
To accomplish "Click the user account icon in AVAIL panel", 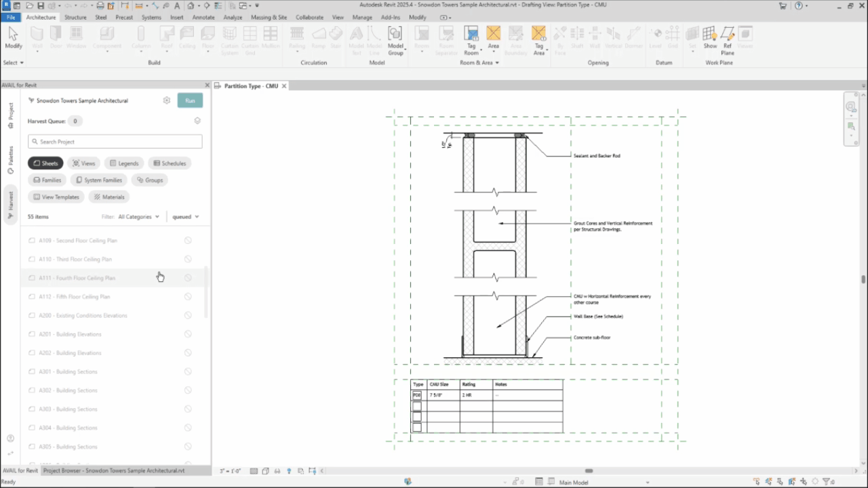I will [10, 439].
